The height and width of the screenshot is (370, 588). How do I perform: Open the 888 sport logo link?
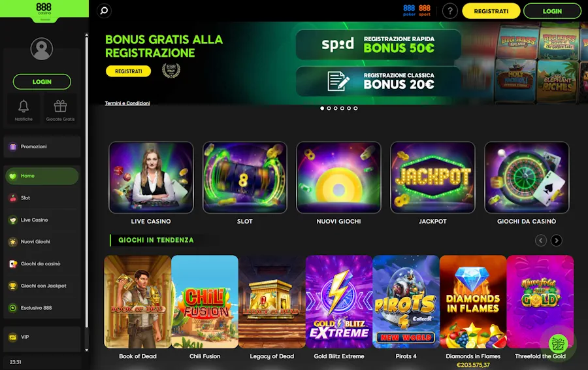[x=425, y=10]
